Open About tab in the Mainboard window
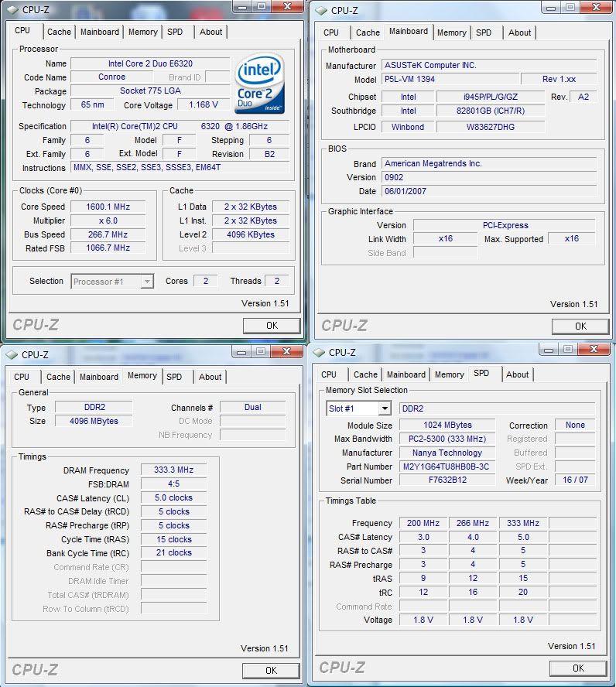Image resolution: width=616 pixels, height=687 pixels. pos(519,32)
